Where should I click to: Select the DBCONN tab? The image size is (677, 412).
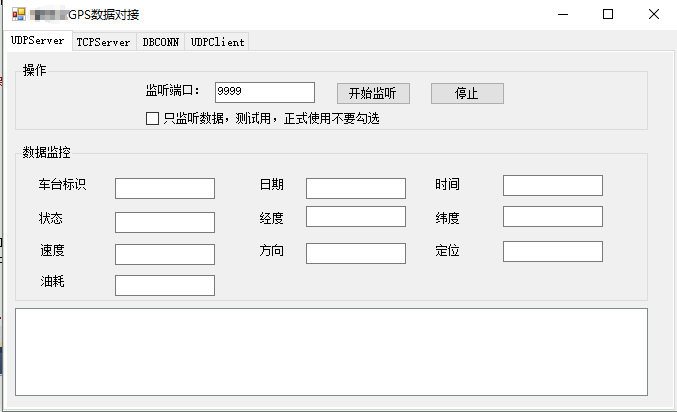pyautogui.click(x=161, y=42)
